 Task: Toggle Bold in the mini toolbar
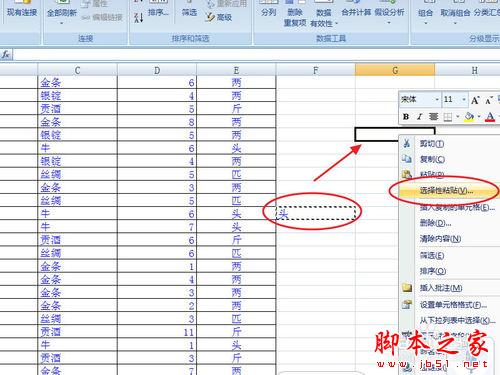click(406, 117)
